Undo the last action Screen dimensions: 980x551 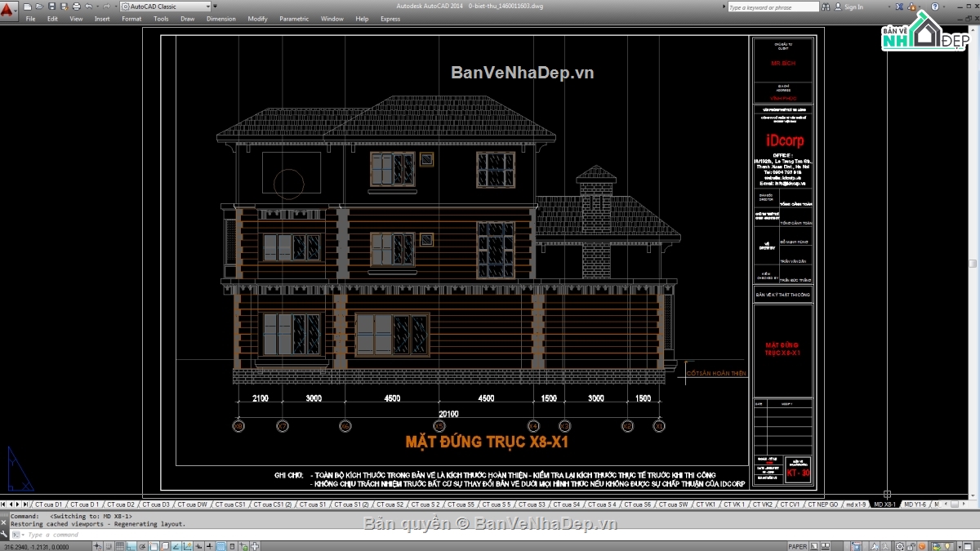coord(88,7)
